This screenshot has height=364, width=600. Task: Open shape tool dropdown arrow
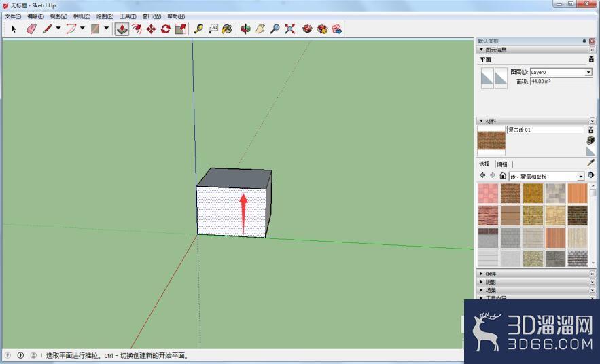(x=107, y=28)
